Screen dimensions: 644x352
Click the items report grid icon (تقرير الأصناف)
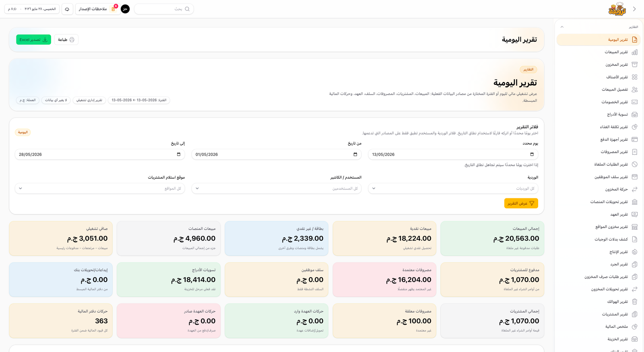(x=634, y=77)
